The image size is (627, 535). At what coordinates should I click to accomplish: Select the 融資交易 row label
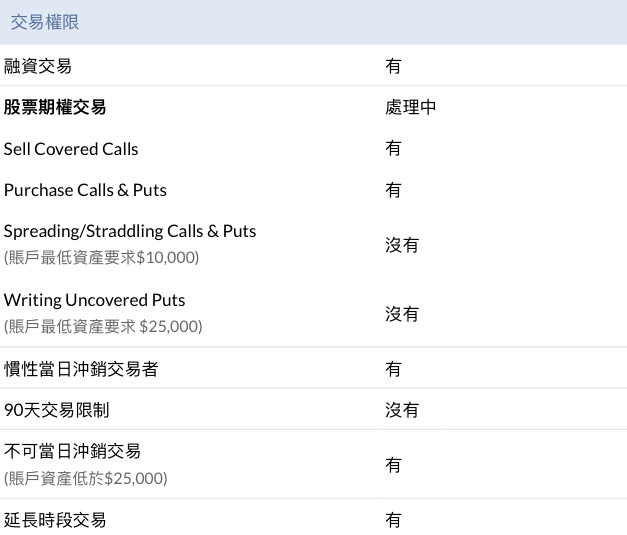tap(38, 66)
